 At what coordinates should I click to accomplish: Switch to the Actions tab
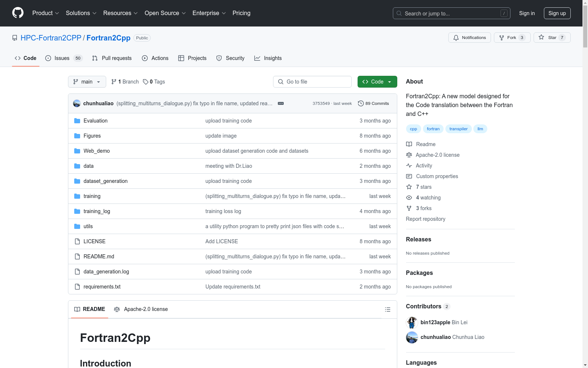(155, 58)
